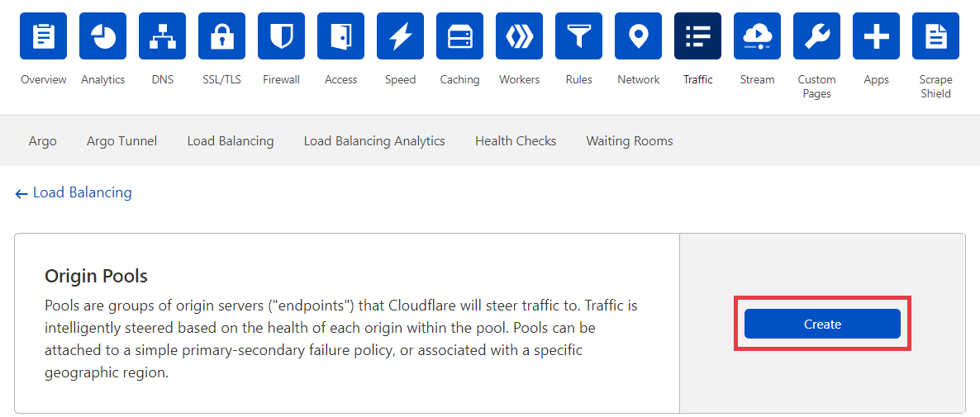Open the SSL/TLS padlock icon

[x=221, y=36]
